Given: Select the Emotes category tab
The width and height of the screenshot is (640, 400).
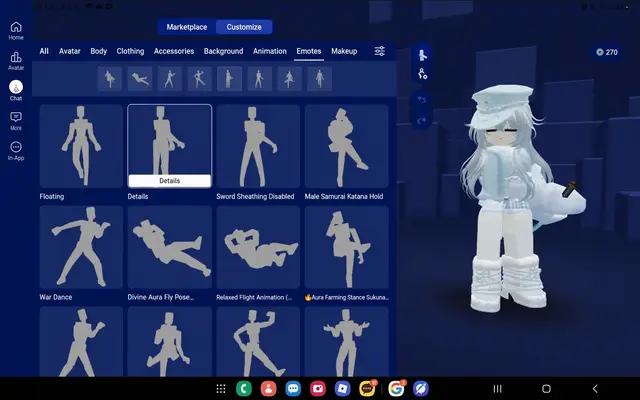Looking at the screenshot, I should click(309, 51).
